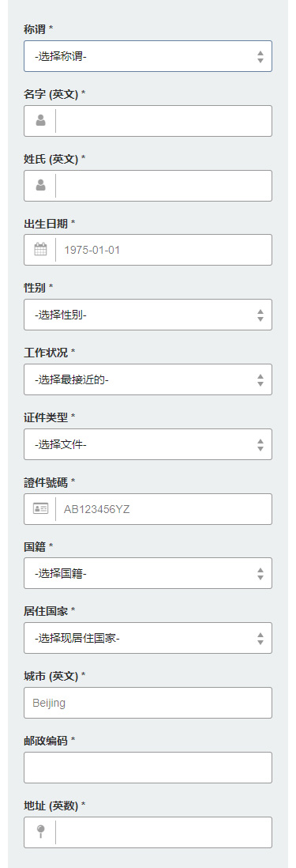296x868 pixels.
Task: Expand the 居住国家 dropdown
Action: (x=148, y=638)
